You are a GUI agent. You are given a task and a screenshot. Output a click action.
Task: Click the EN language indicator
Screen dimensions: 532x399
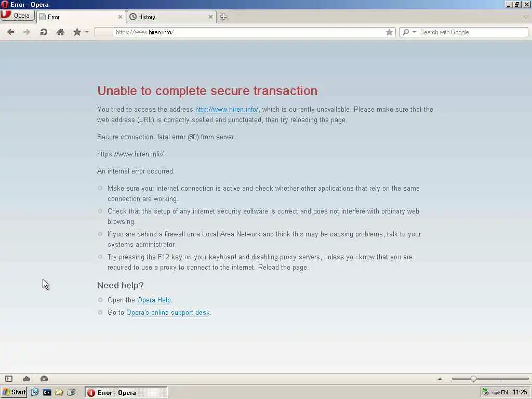[x=504, y=393]
